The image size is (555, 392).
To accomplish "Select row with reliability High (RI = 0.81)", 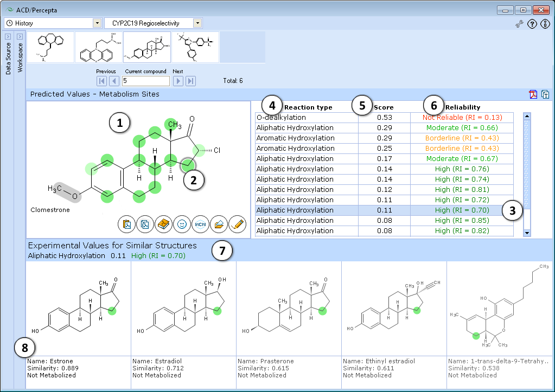I will pos(385,189).
